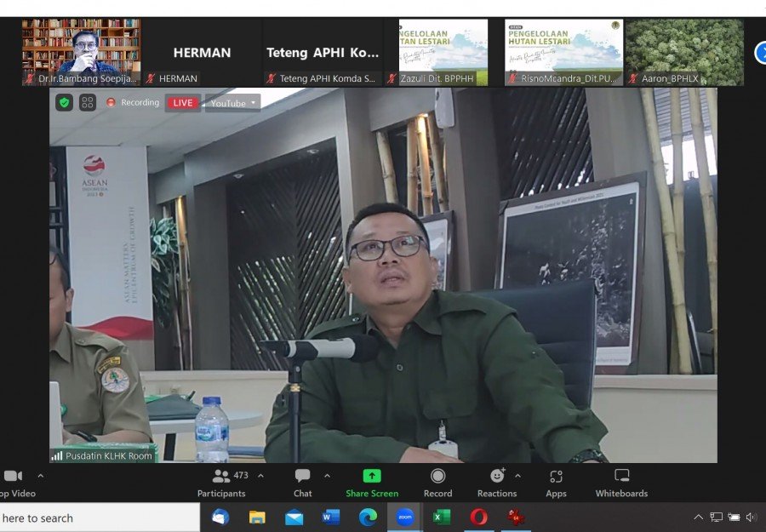Click the red LIVE badge

[183, 103]
